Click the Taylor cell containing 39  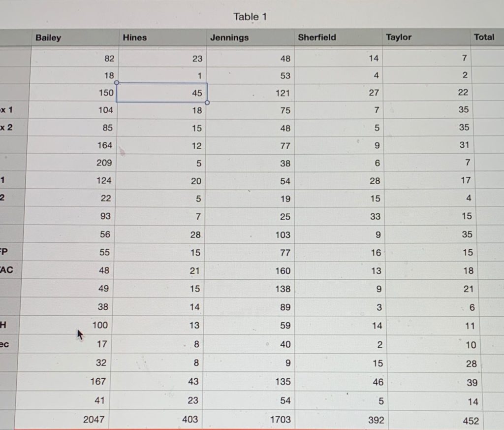(x=472, y=382)
